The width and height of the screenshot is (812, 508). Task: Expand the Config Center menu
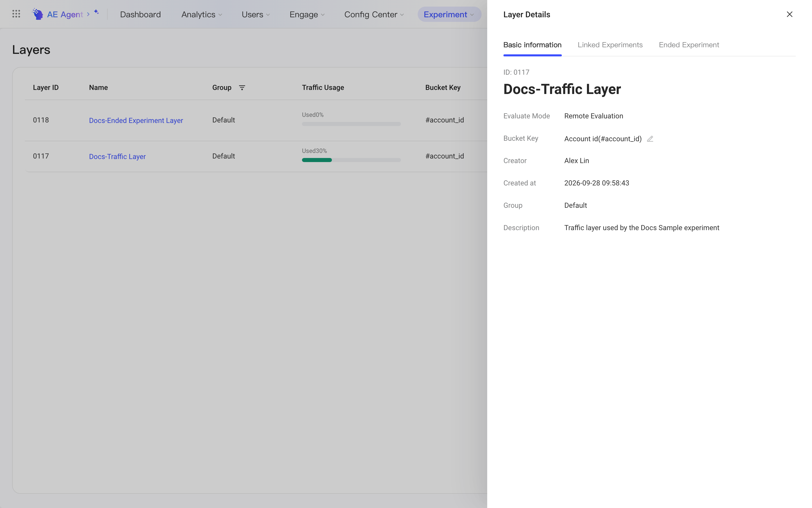point(374,14)
